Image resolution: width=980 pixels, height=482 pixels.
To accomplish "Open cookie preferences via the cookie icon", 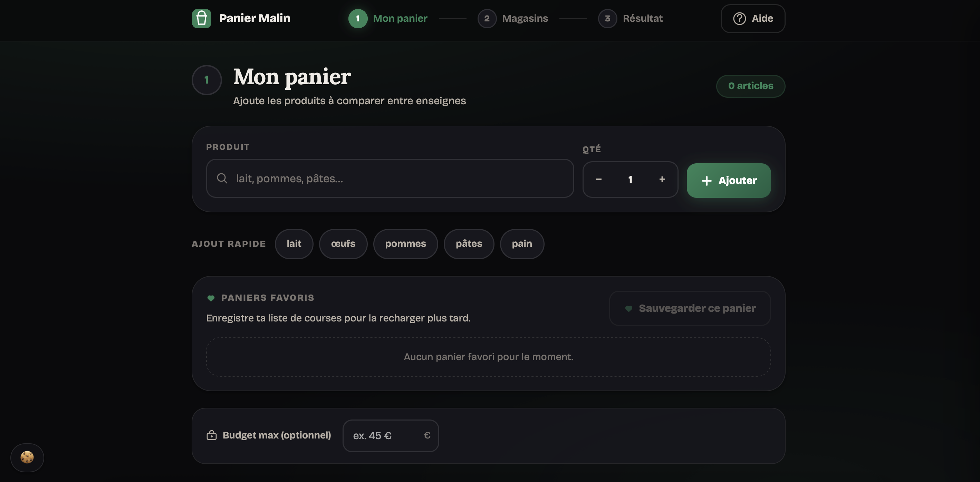I will [x=27, y=457].
